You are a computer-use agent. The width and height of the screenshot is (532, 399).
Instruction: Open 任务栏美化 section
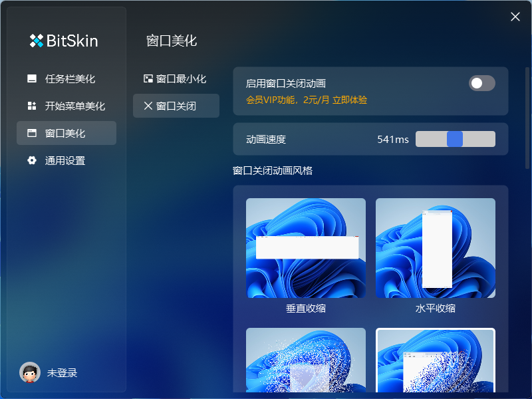66,78
